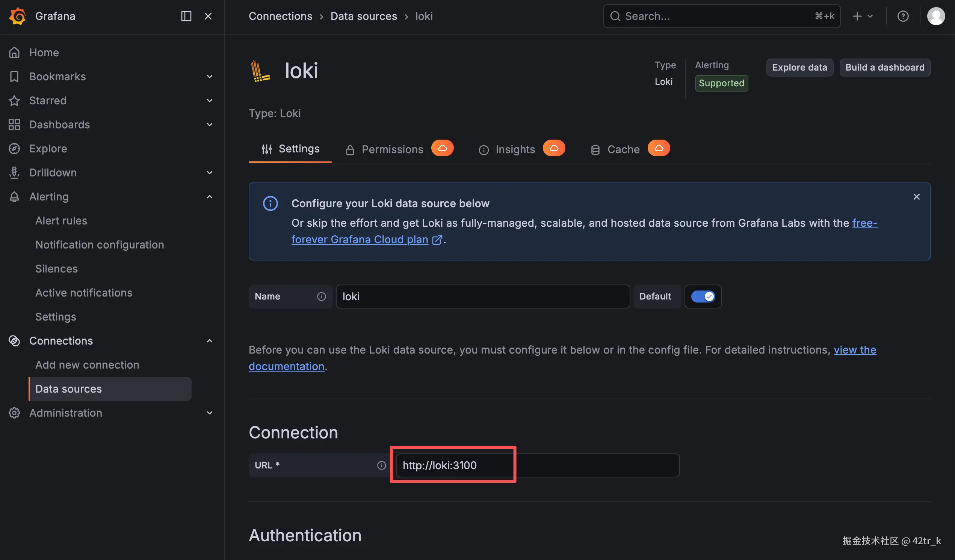Viewport: 955px width, 560px height.
Task: Toggle the Default data source switch
Action: click(x=703, y=297)
